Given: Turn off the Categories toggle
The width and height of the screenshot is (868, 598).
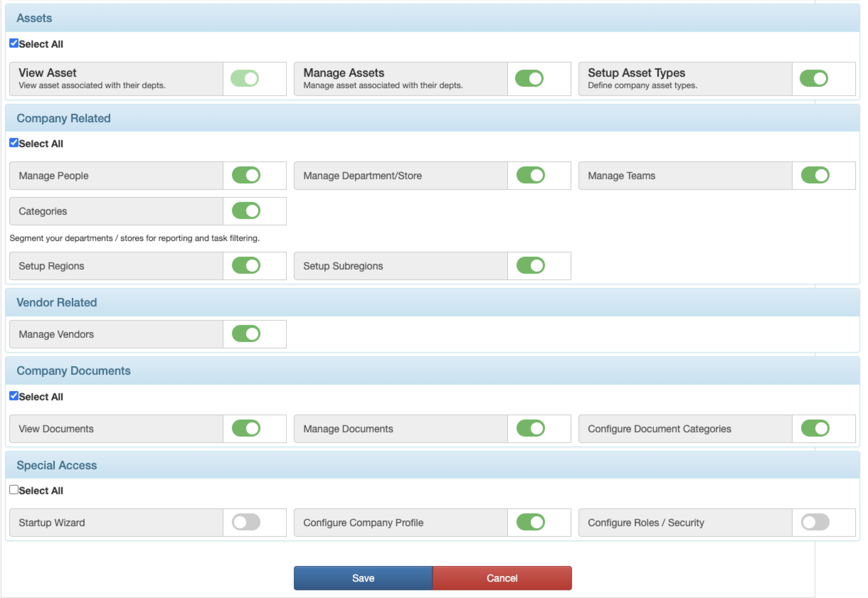Looking at the screenshot, I should click(x=246, y=210).
